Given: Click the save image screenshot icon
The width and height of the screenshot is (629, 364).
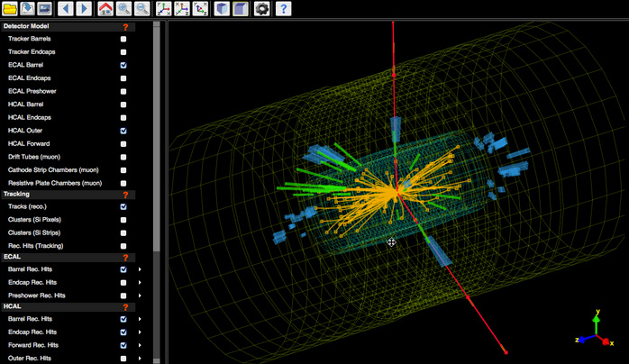Looking at the screenshot, I should point(43,9).
